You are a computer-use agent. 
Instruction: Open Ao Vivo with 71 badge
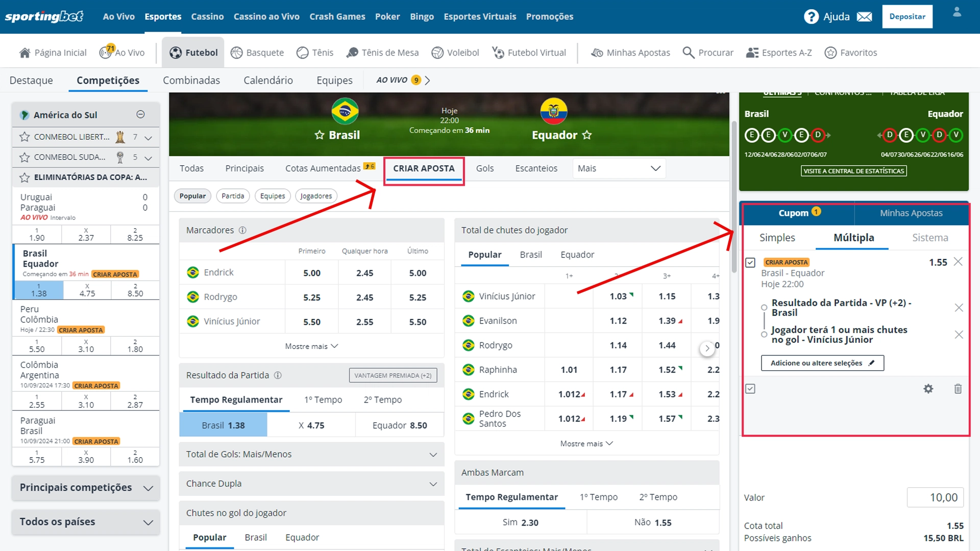click(122, 52)
